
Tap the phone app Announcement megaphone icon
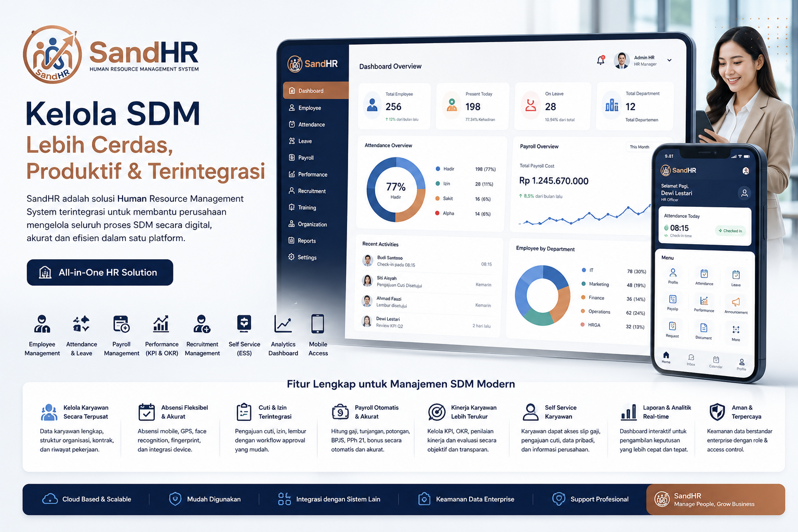tap(736, 302)
